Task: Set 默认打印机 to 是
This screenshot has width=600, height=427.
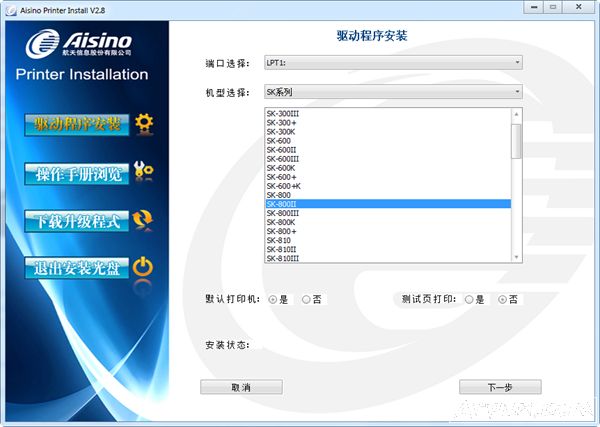Action: click(x=273, y=299)
